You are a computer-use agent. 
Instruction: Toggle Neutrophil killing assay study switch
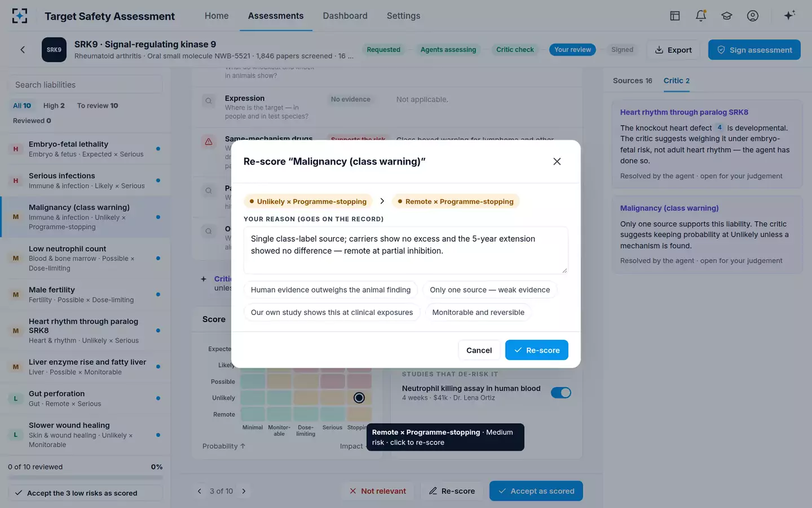coord(561,393)
